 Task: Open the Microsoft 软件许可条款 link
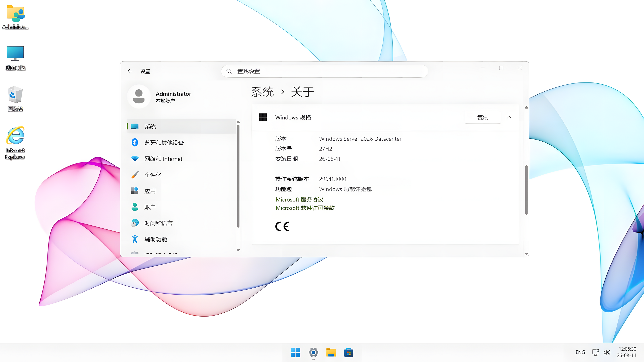click(x=305, y=208)
